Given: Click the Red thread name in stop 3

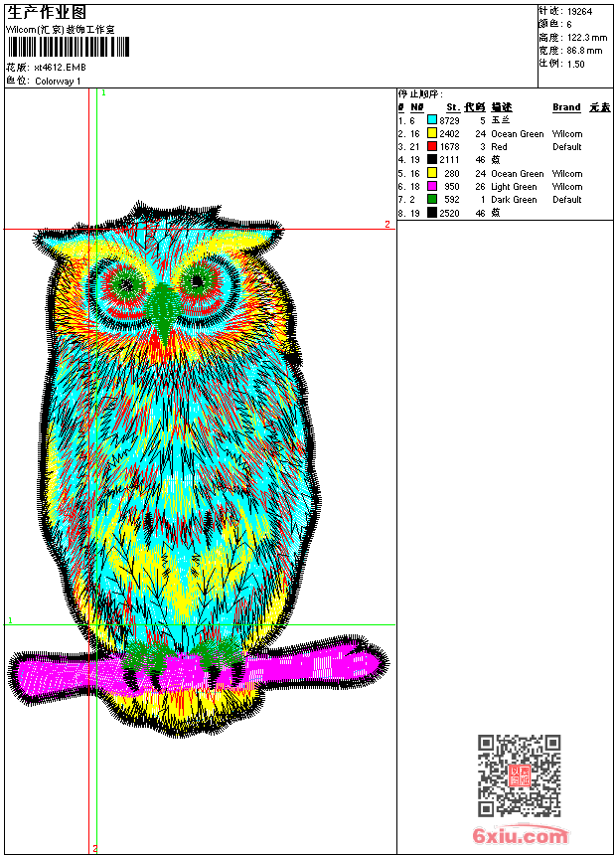Looking at the screenshot, I should [x=499, y=147].
